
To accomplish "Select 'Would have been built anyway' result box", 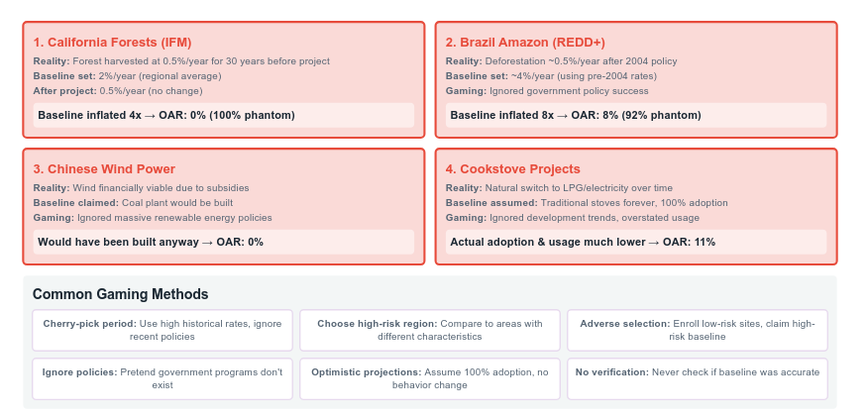I will (224, 242).
